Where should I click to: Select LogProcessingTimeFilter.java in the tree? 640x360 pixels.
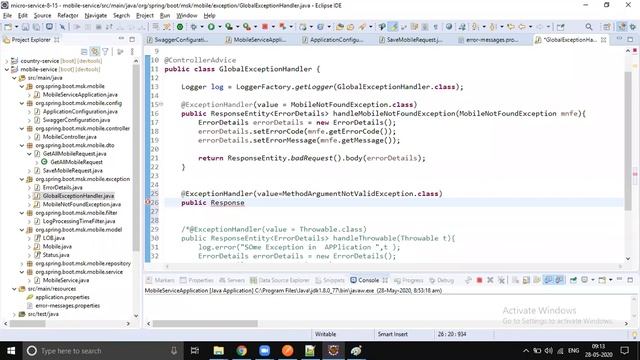point(79,221)
